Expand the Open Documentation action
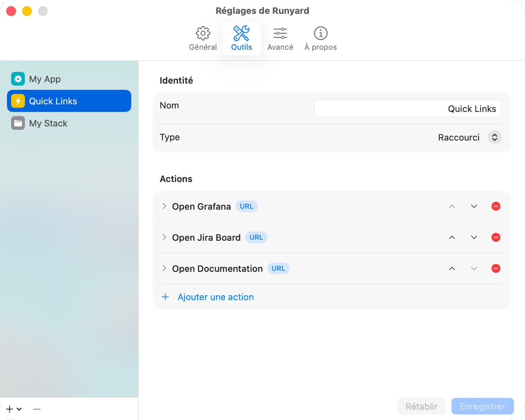 tap(164, 269)
